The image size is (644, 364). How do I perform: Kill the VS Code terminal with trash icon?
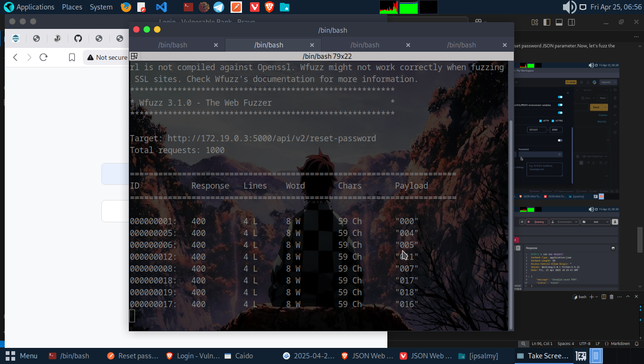(x=611, y=297)
